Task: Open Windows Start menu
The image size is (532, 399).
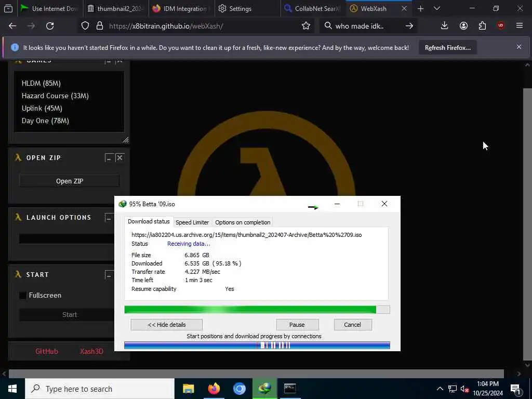Action: tap(12, 389)
